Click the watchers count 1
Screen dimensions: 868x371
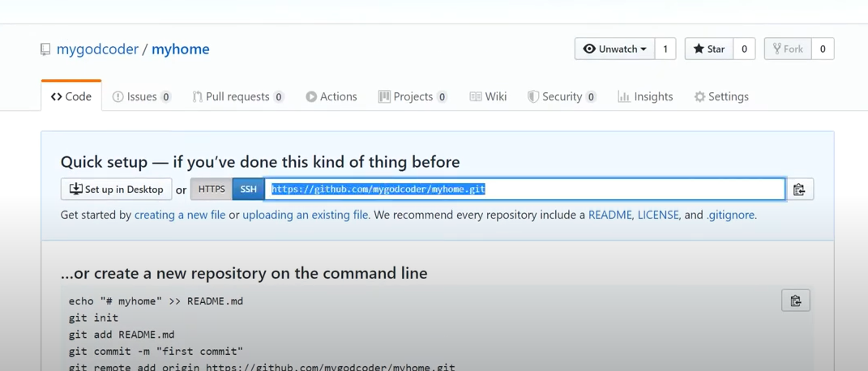tap(665, 49)
